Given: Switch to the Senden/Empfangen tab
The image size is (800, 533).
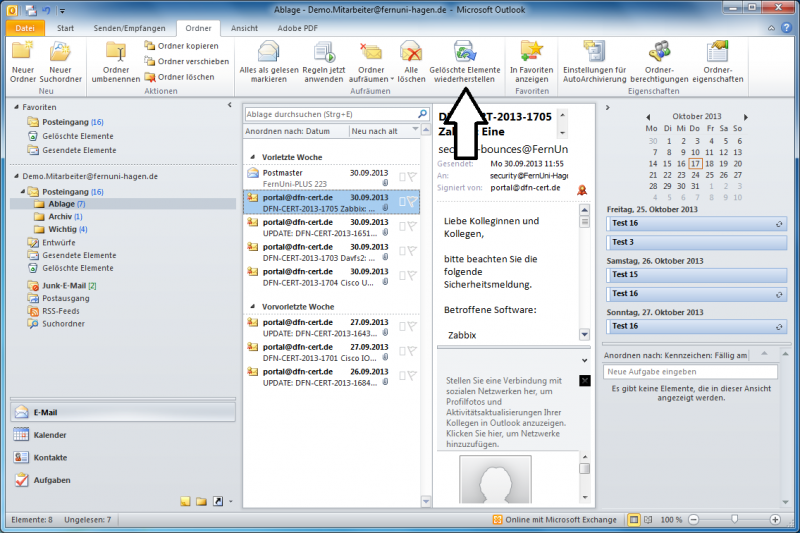Looking at the screenshot, I should [129, 28].
